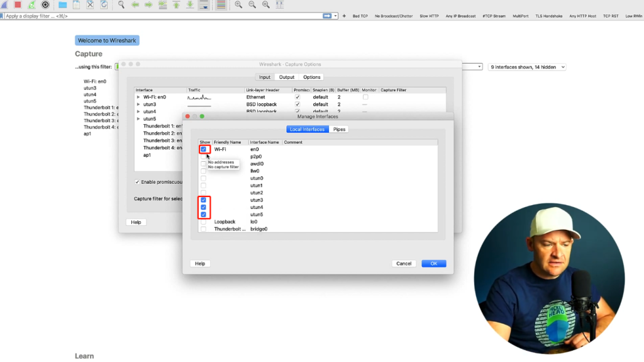Toggle auto-scroll during live capture
This screenshot has height=362, width=644.
(x=204, y=4)
